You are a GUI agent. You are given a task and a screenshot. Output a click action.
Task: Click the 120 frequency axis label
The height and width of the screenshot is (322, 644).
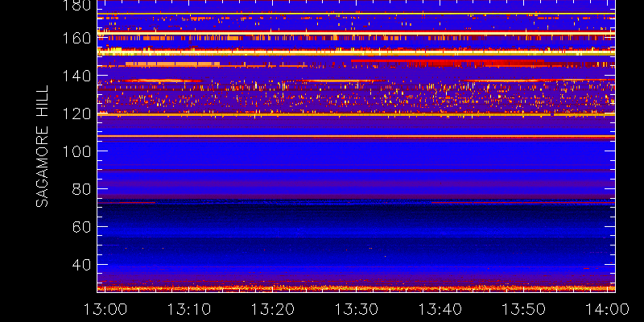pos(76,114)
